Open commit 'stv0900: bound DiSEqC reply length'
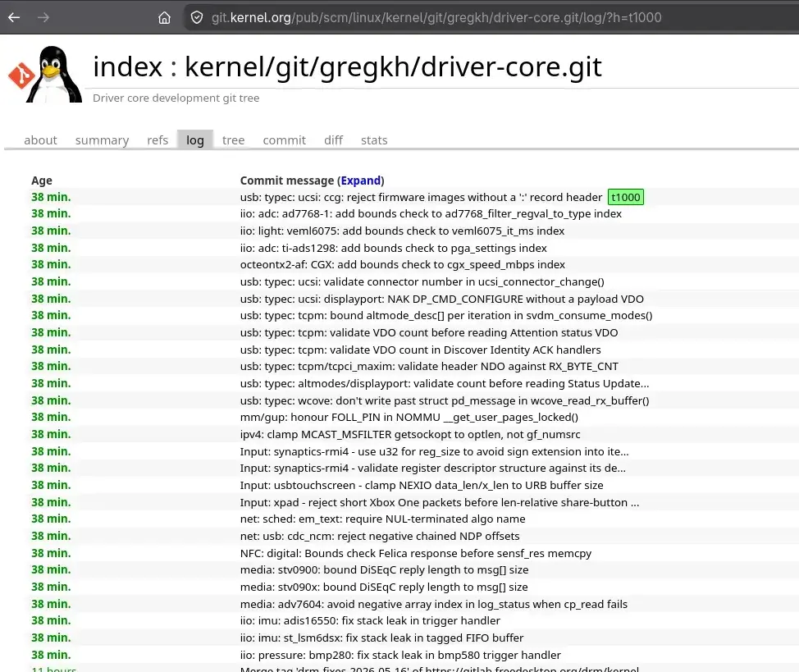Screen dimensions: 799x672 click(x=384, y=569)
